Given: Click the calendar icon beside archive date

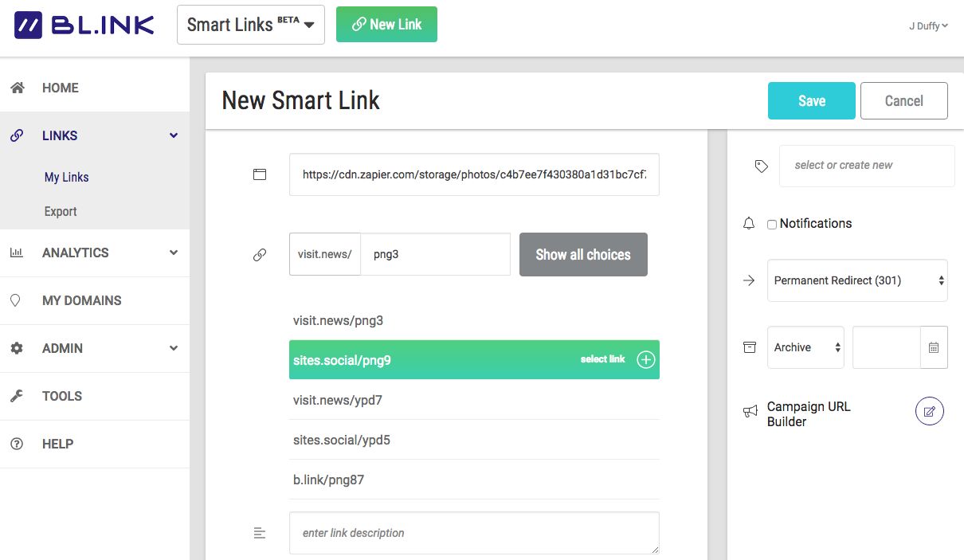Looking at the screenshot, I should pyautogui.click(x=934, y=347).
